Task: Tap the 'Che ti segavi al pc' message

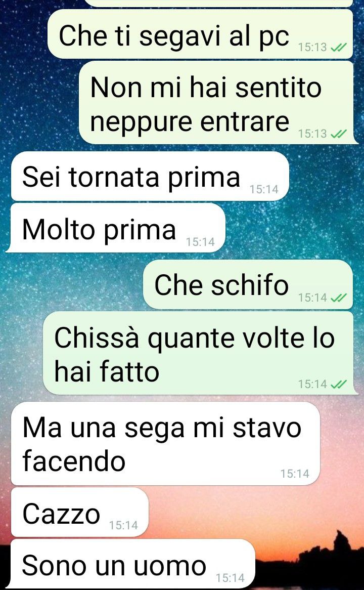Action: [x=200, y=34]
